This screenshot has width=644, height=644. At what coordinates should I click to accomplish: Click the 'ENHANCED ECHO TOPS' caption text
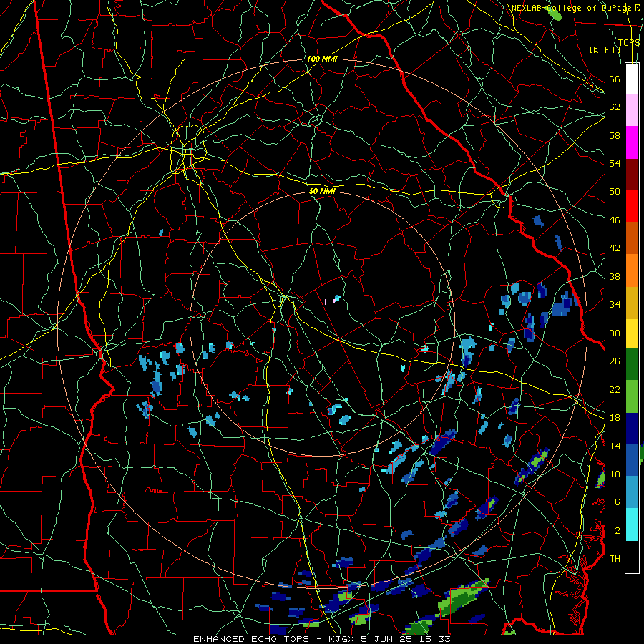[x=251, y=639]
